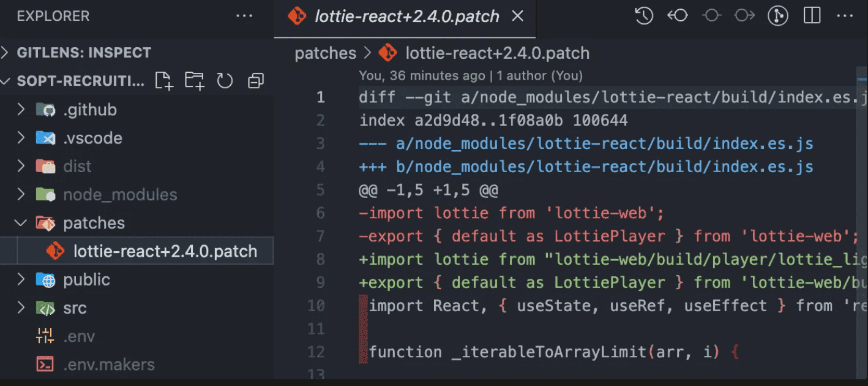Click the GitLens blame annotation text

(471, 76)
